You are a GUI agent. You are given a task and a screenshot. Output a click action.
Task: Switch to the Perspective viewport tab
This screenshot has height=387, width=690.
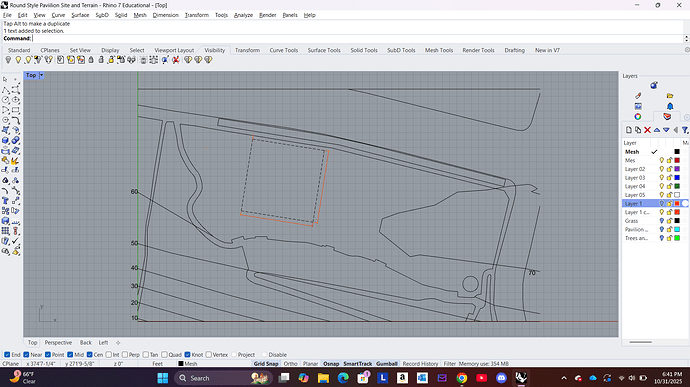click(x=58, y=343)
